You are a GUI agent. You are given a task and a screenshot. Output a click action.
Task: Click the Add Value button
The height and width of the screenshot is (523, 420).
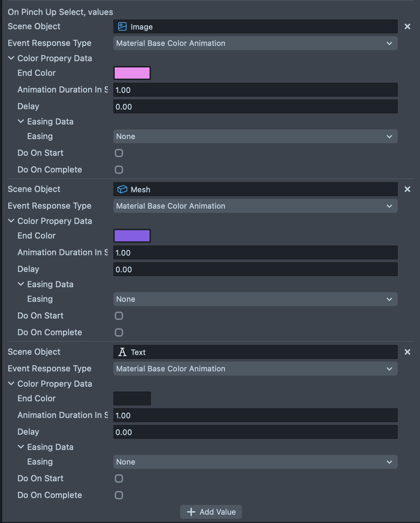(x=211, y=512)
